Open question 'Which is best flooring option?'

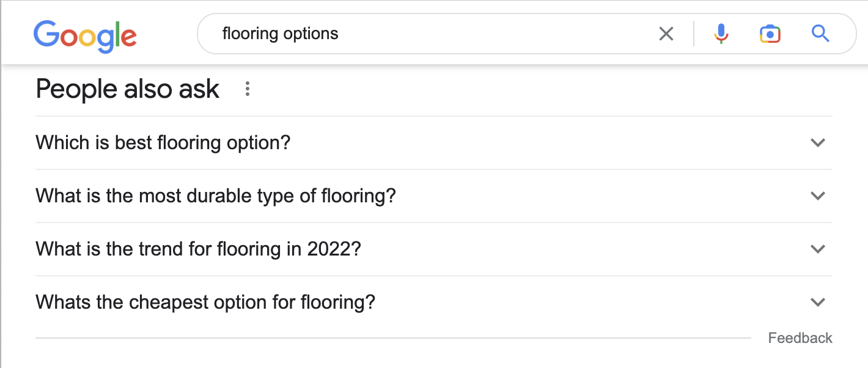434,143
